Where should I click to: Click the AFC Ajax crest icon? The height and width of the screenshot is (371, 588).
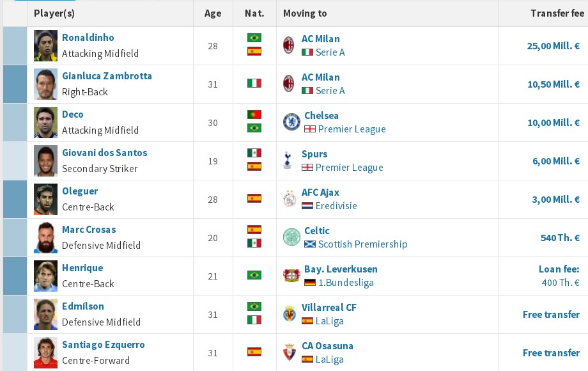point(290,198)
